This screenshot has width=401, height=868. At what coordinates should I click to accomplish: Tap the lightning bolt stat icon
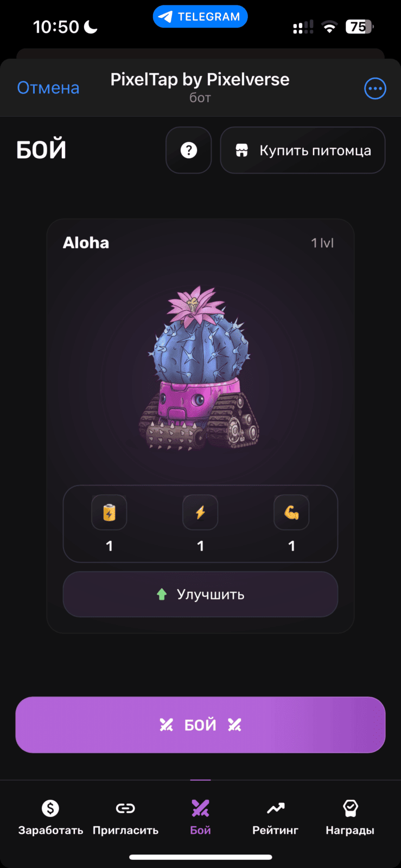pos(200,512)
